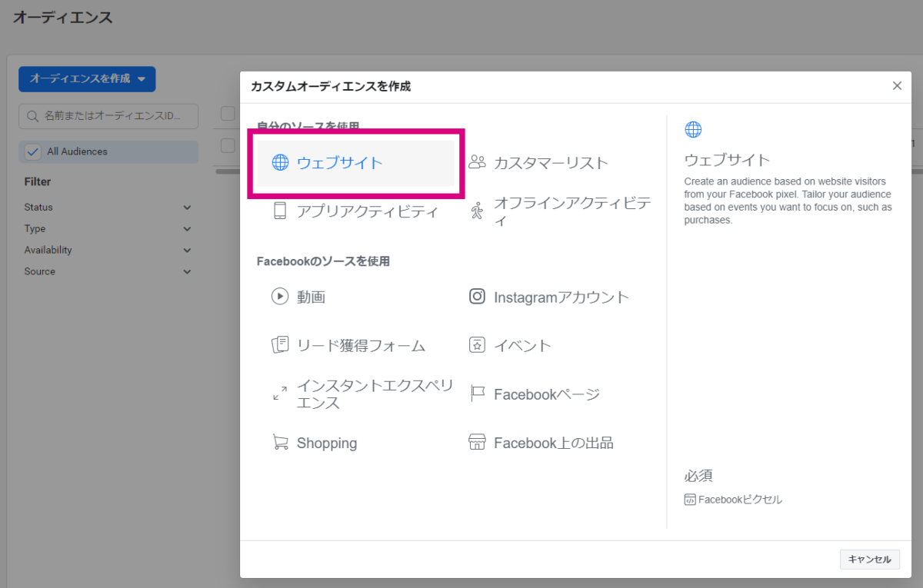Click the form icon for リード獲得フォーム
The image size is (923, 588).
point(280,344)
